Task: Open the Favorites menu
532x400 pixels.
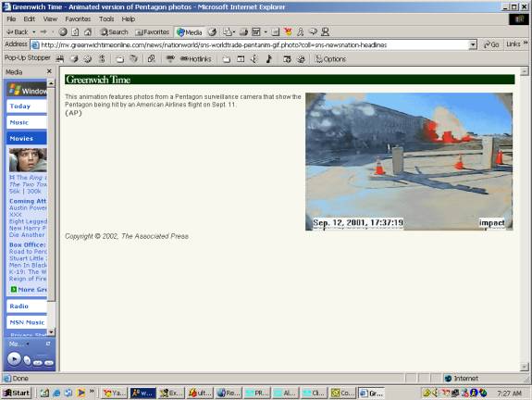Action: coord(78,19)
